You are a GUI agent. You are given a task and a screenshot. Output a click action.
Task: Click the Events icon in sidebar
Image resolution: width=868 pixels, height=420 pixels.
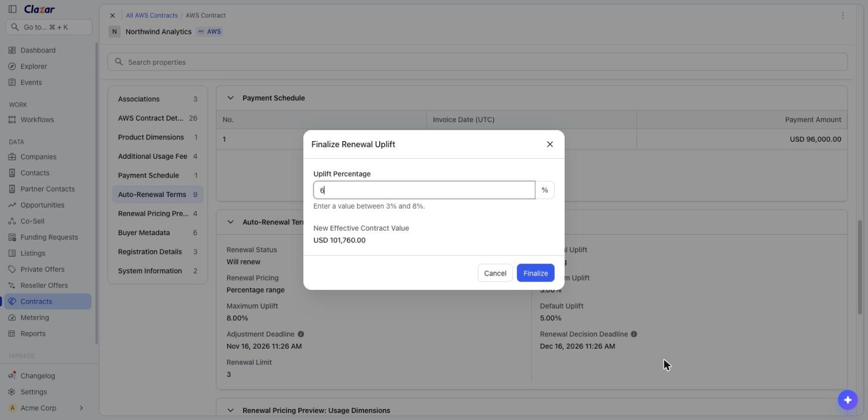coord(12,82)
